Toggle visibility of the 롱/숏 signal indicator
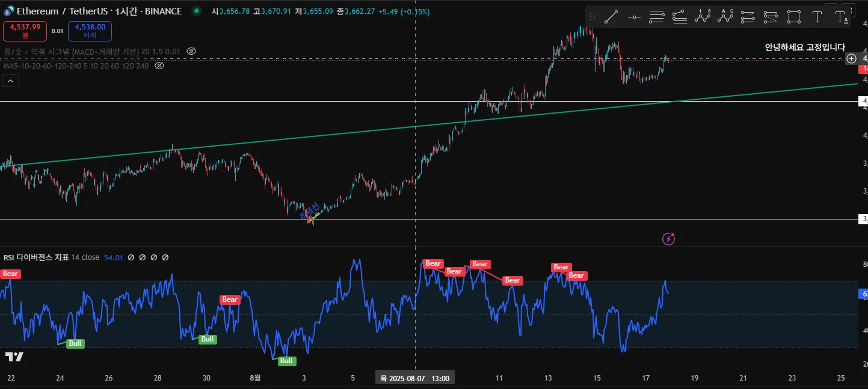 [x=191, y=52]
